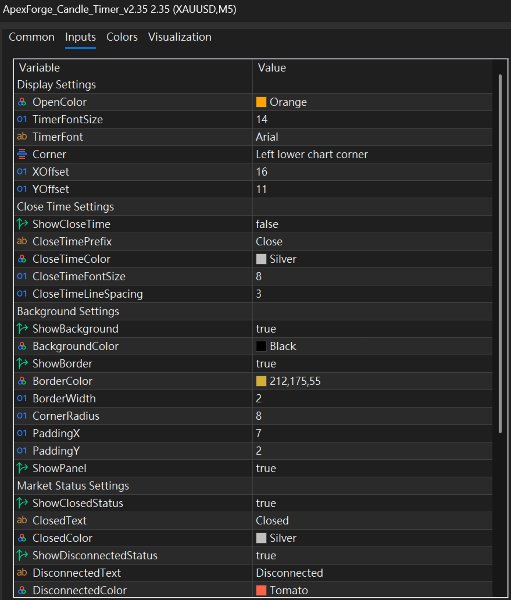Click the Value column header
This screenshot has width=511, height=600.
(372, 68)
